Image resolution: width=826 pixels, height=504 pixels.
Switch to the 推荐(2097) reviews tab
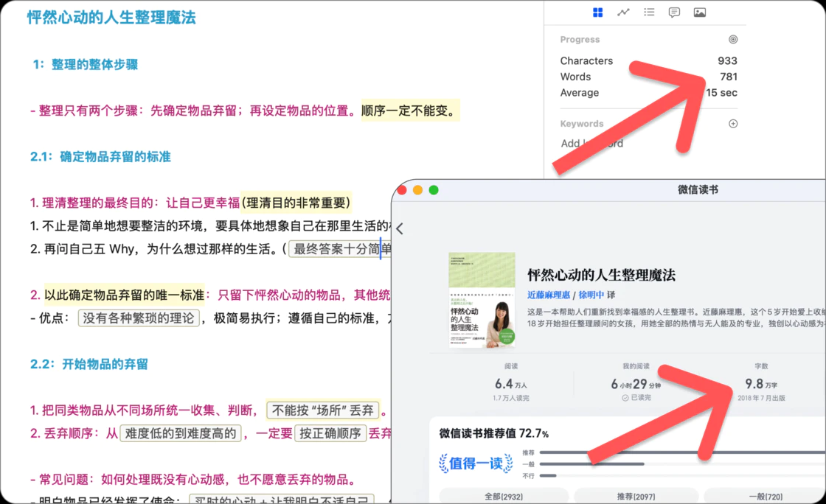(636, 497)
